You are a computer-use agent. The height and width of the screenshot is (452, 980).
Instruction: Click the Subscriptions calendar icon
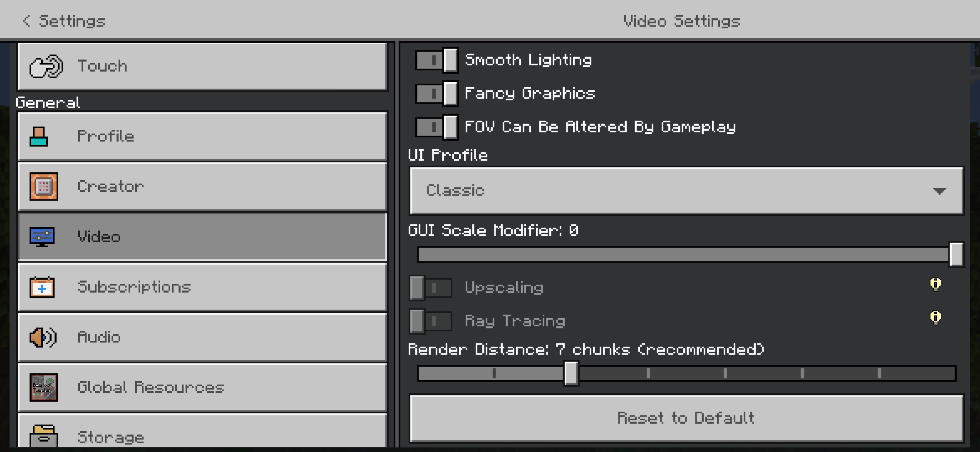coord(42,287)
